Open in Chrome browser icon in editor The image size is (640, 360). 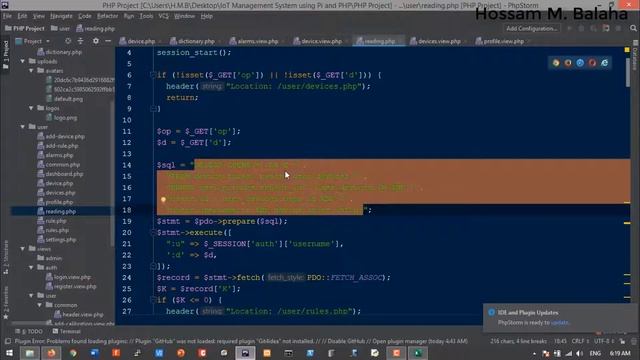pyautogui.click(x=556, y=63)
